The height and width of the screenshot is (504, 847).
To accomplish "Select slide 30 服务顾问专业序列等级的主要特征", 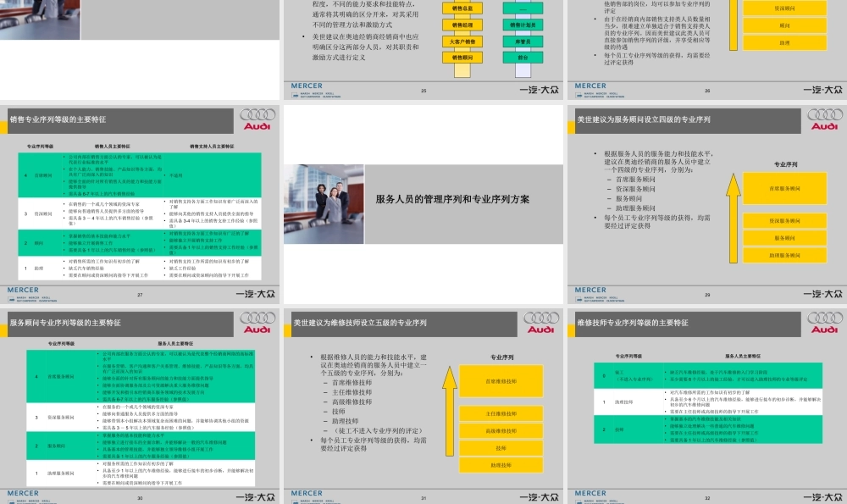I will 140,406.
